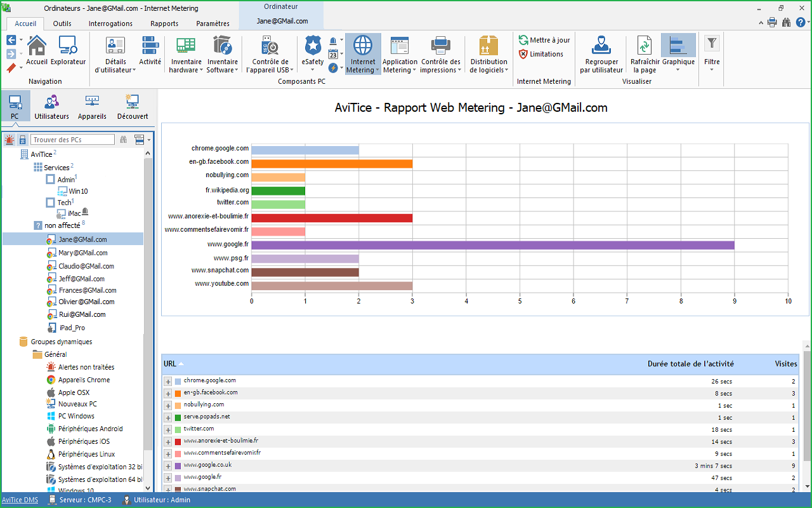Sort by the Visites column header
Viewport: 812px width, 508px height.
(x=786, y=364)
